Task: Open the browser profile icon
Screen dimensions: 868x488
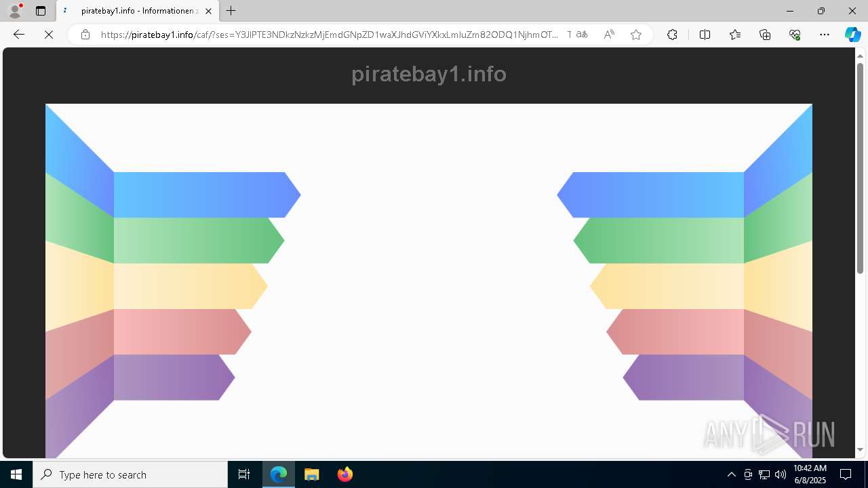Action: point(15,11)
